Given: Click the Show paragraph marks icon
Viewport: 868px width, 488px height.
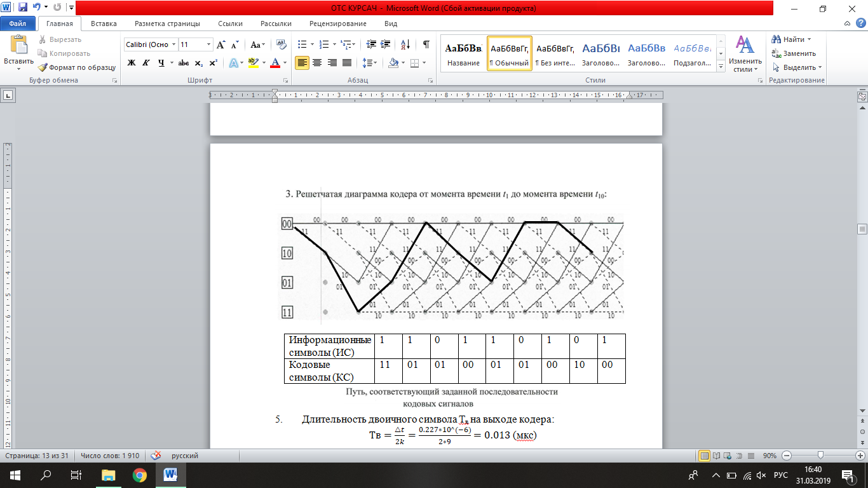Looking at the screenshot, I should coord(426,44).
